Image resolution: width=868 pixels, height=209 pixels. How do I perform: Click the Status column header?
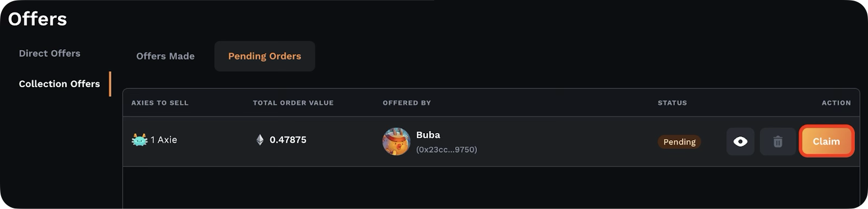(672, 103)
